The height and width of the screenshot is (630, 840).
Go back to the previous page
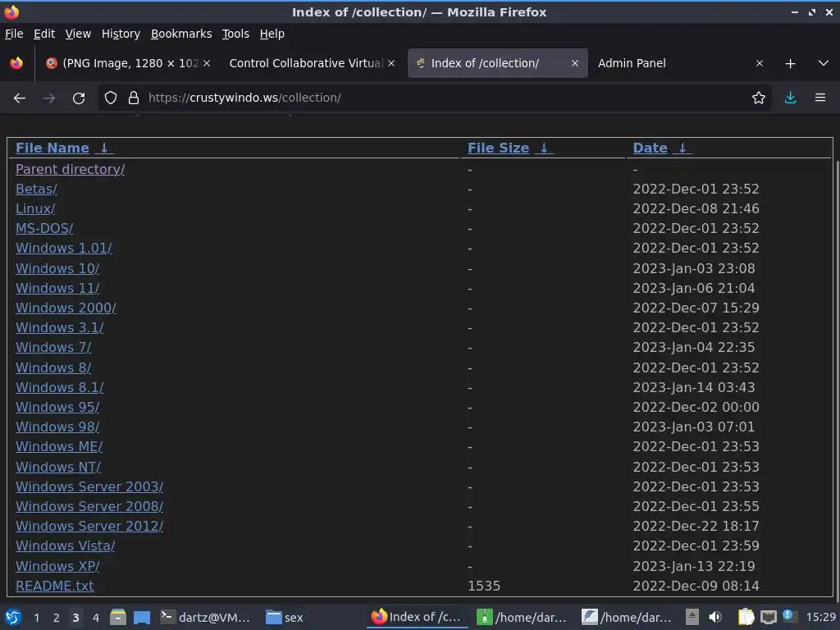pos(20,98)
